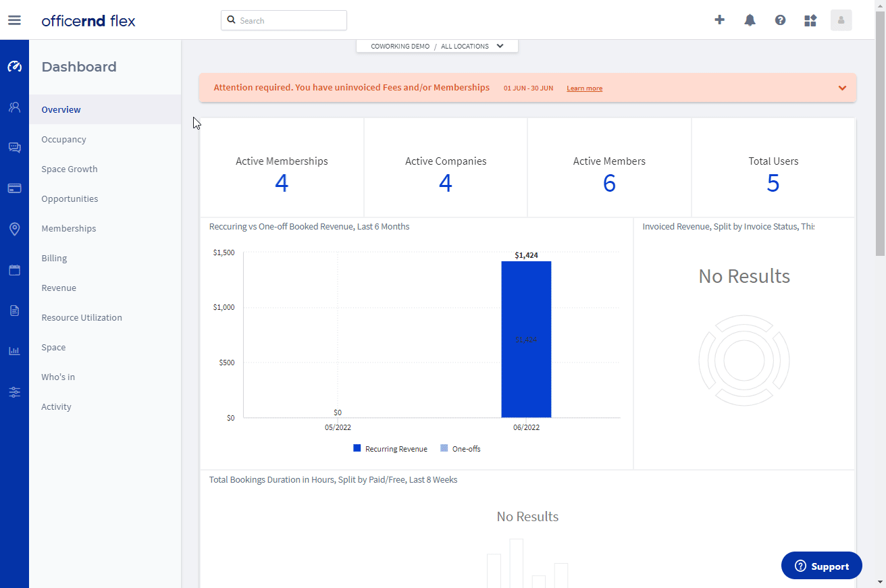Open the location pin sidebar icon

point(14,229)
